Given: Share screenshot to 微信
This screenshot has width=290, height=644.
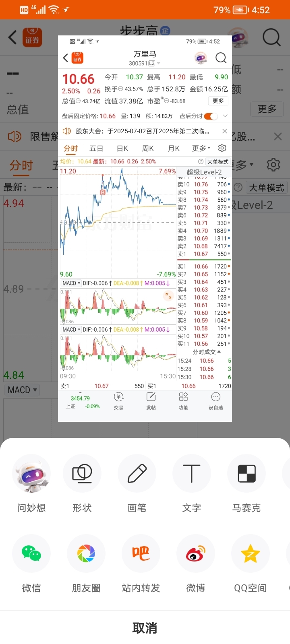Looking at the screenshot, I should click(x=31, y=553).
